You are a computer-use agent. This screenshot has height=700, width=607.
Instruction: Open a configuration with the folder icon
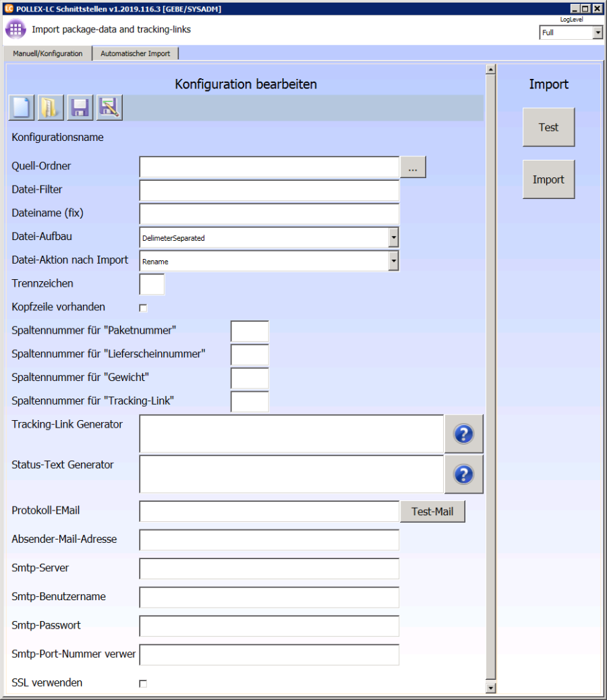coord(51,108)
